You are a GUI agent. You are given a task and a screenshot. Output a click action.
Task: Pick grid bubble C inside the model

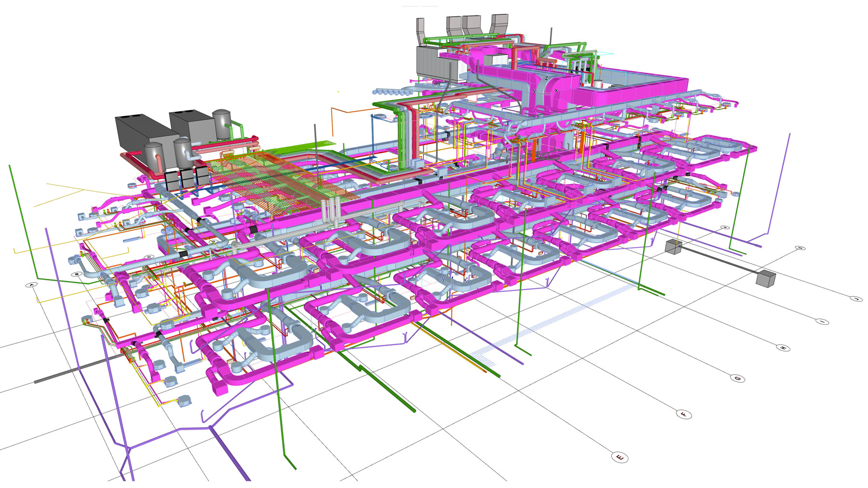pos(149,257)
